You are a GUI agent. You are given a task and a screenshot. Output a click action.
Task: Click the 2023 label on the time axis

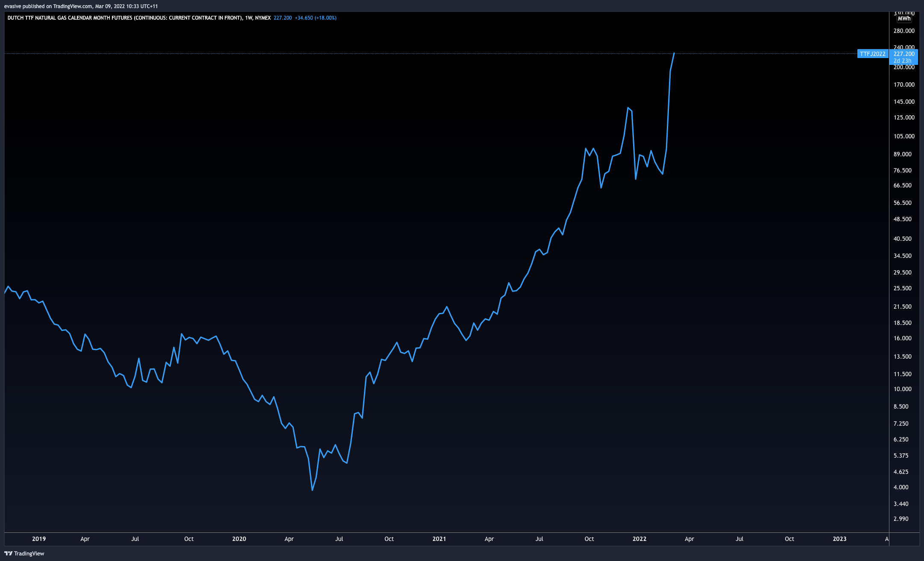click(839, 539)
